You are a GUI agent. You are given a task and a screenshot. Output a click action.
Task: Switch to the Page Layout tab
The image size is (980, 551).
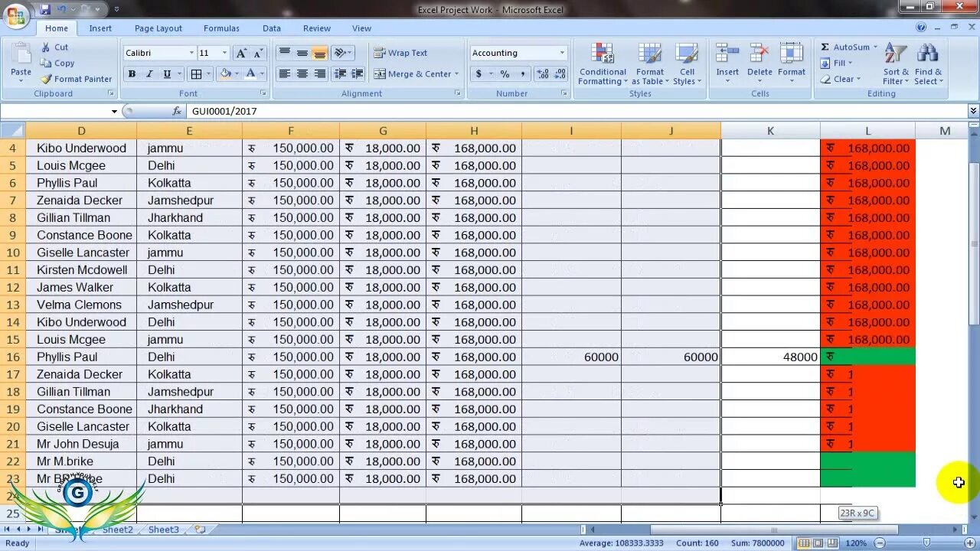[x=158, y=28]
